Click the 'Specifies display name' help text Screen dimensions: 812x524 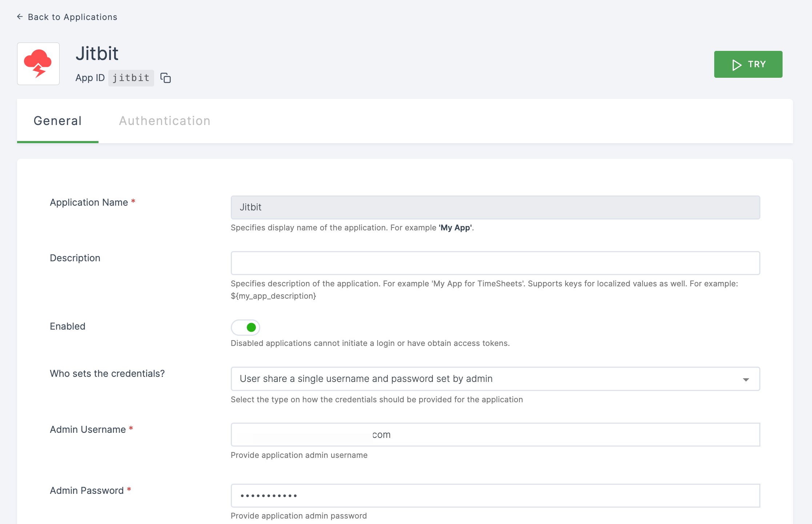tap(352, 228)
